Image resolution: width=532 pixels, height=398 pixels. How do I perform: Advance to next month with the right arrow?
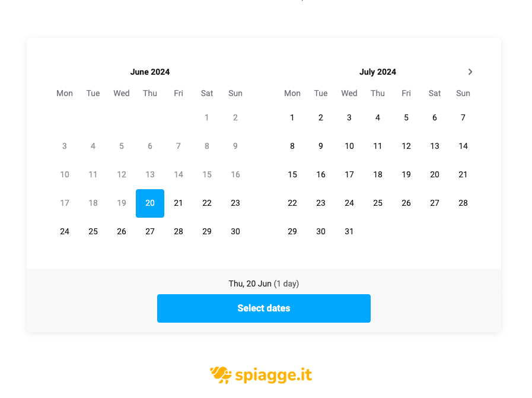(x=470, y=72)
